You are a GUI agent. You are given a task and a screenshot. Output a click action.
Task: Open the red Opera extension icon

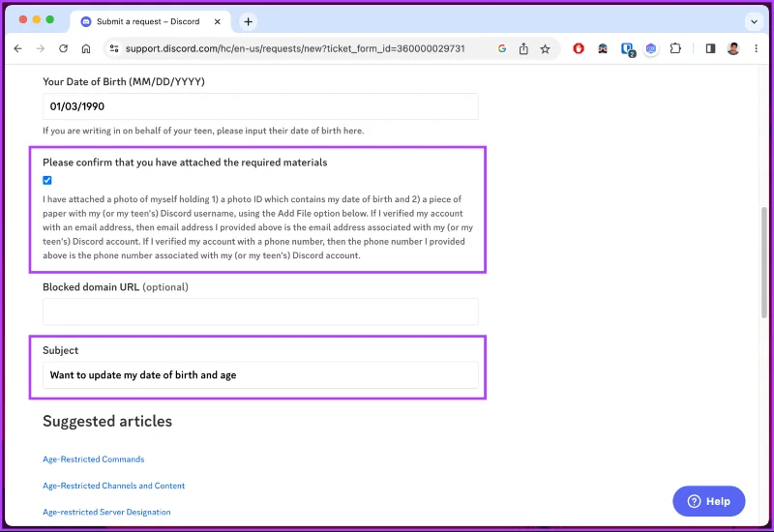(579, 48)
